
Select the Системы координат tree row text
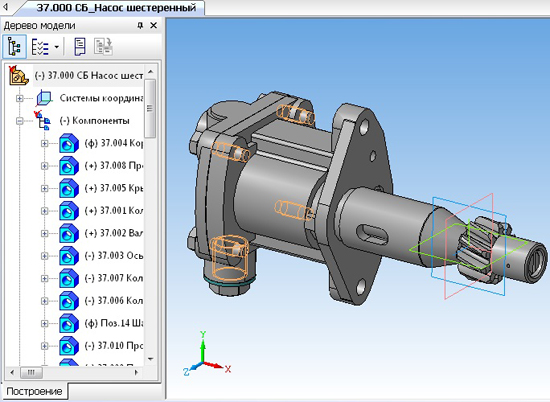[101, 98]
